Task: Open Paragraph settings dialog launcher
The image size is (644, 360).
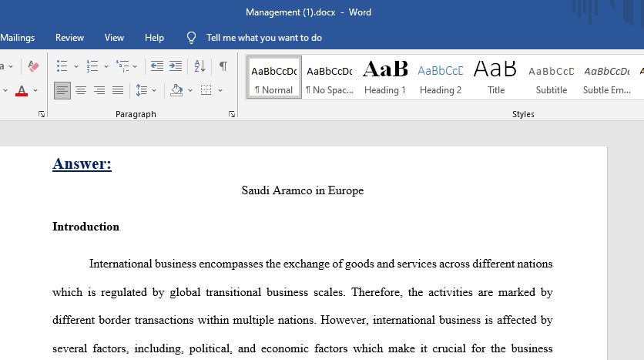Action: [x=232, y=114]
